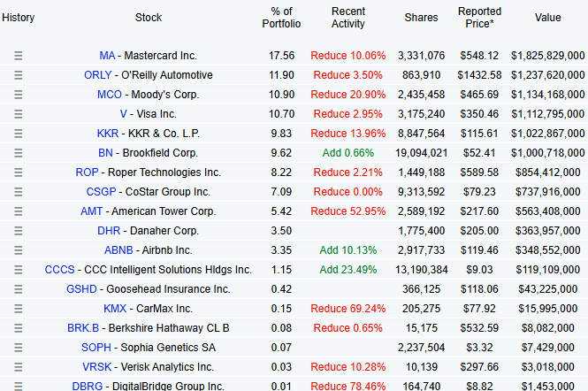Viewport: 588px width, 391px height.
Task: Select 'Add 0.66%' activity for Brookfield
Action: point(348,153)
